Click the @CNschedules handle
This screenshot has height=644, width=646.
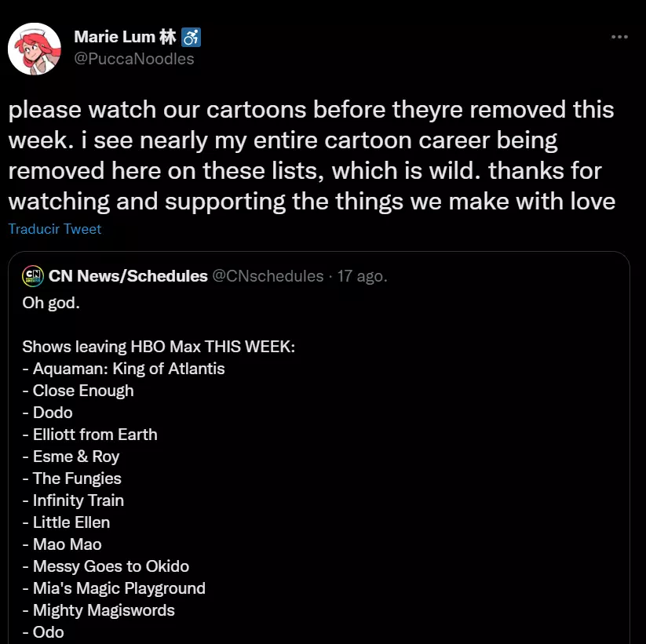[x=268, y=276]
